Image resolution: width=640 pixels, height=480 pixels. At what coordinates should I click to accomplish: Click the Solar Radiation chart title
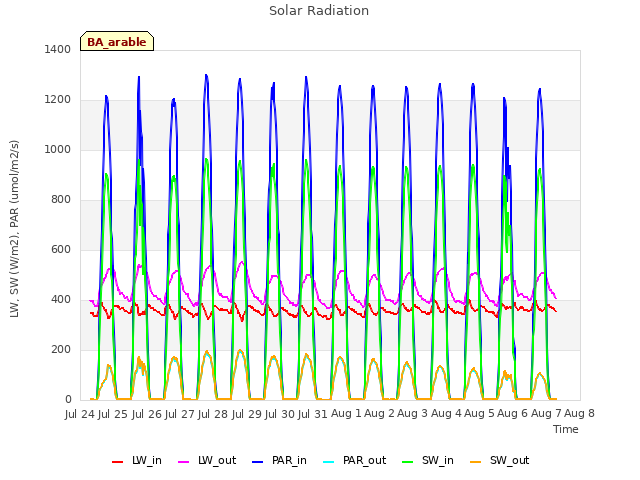319,11
